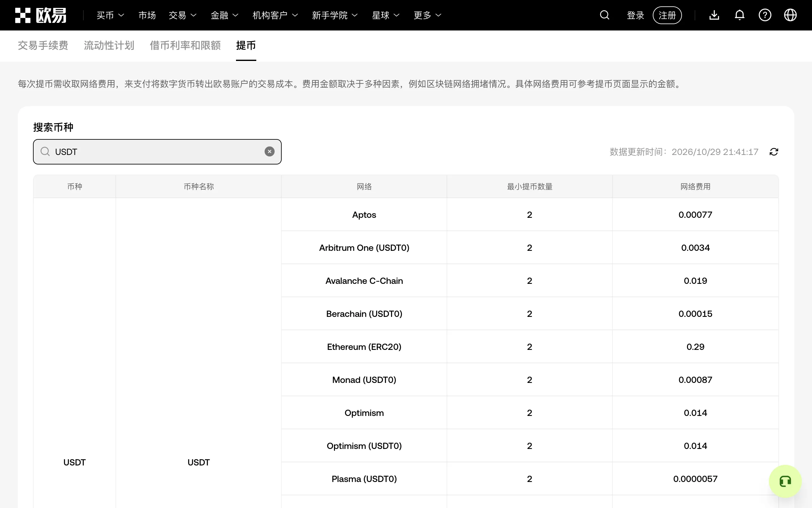Select Plasma (USDT0) network cell
This screenshot has width=812, height=508.
364,478
